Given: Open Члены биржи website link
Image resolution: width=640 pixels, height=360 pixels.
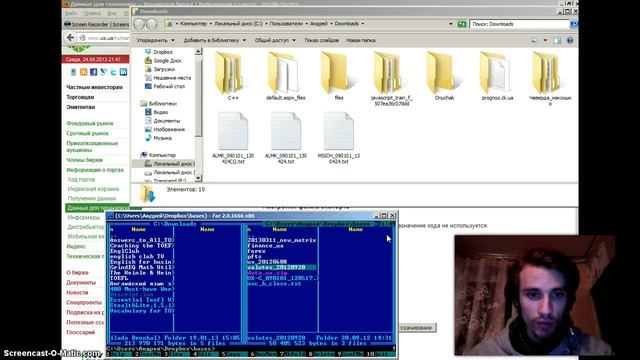Looking at the screenshot, I should (x=84, y=160).
